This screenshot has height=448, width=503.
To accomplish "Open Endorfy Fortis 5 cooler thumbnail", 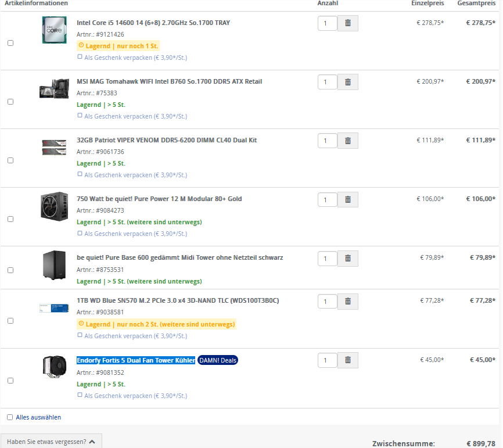I will click(x=54, y=367).
